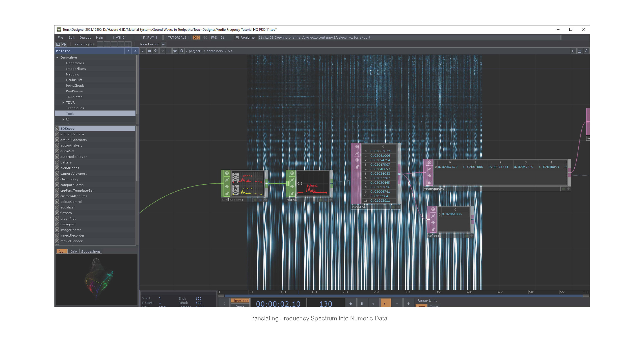The height and width of the screenshot is (362, 644).
Task: Click the bookmark star icon in path bar
Action: [x=175, y=51]
